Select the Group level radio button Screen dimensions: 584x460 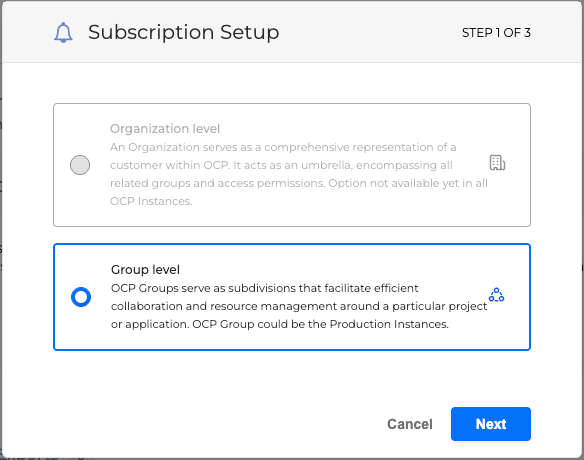81,297
